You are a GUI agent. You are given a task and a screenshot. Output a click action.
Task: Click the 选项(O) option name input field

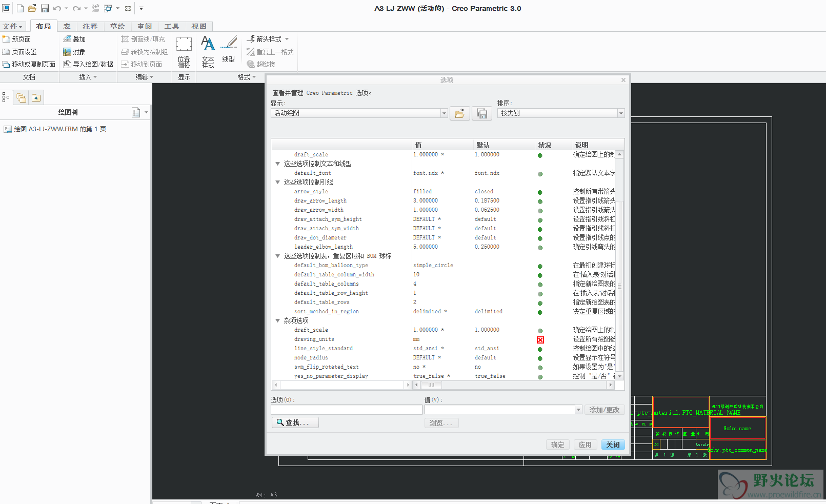(347, 410)
